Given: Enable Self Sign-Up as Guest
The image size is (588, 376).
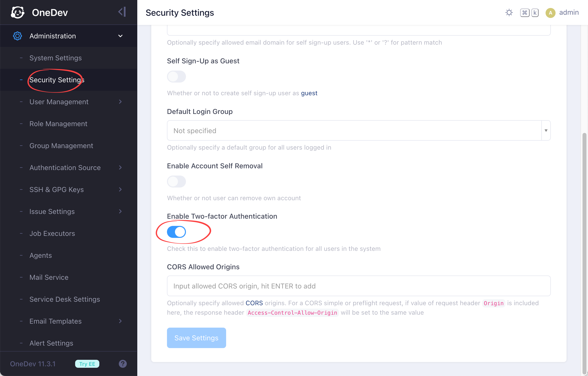Looking at the screenshot, I should [x=176, y=77].
